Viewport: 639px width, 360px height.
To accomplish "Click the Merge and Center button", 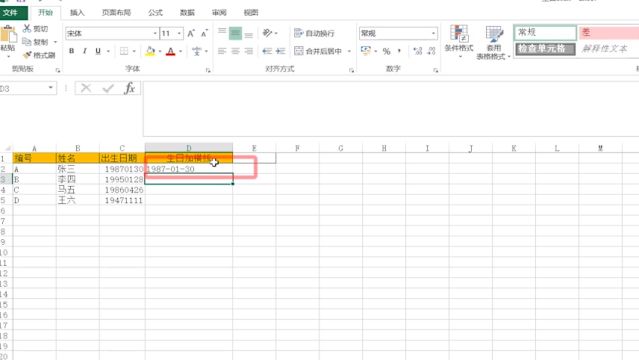I will tap(318, 51).
